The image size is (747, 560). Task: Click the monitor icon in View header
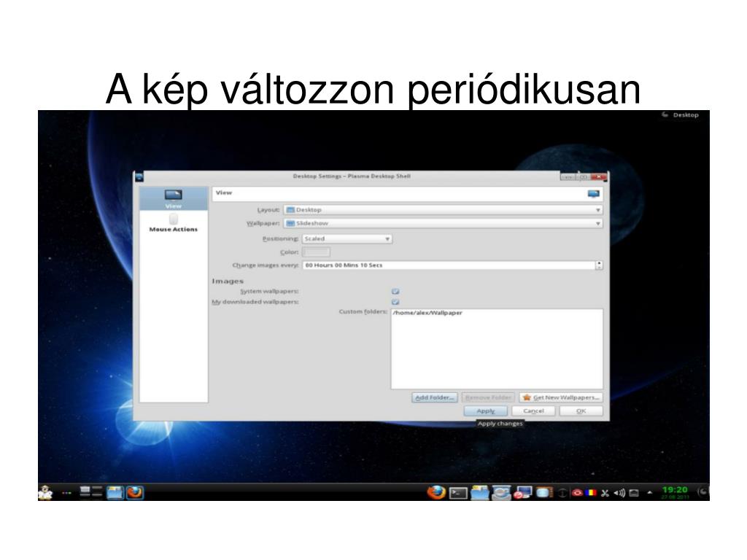click(x=594, y=194)
